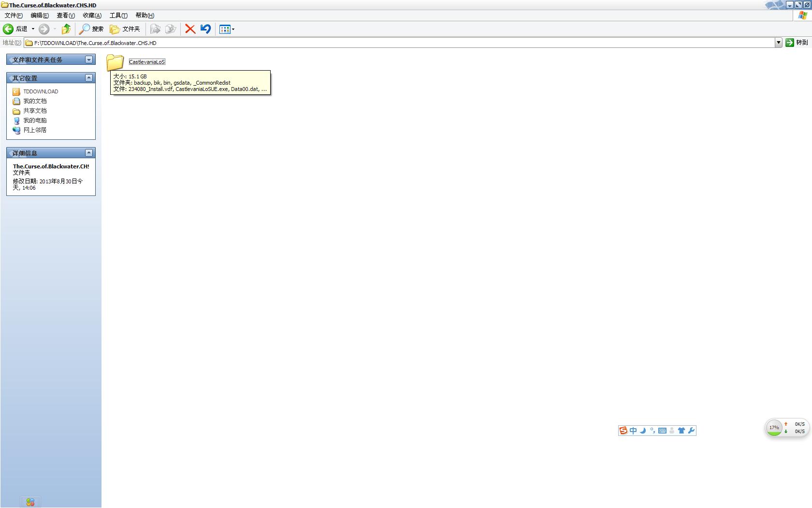The height and width of the screenshot is (508, 812).
Task: Expand the address bar dropdown arrow
Action: tap(778, 43)
